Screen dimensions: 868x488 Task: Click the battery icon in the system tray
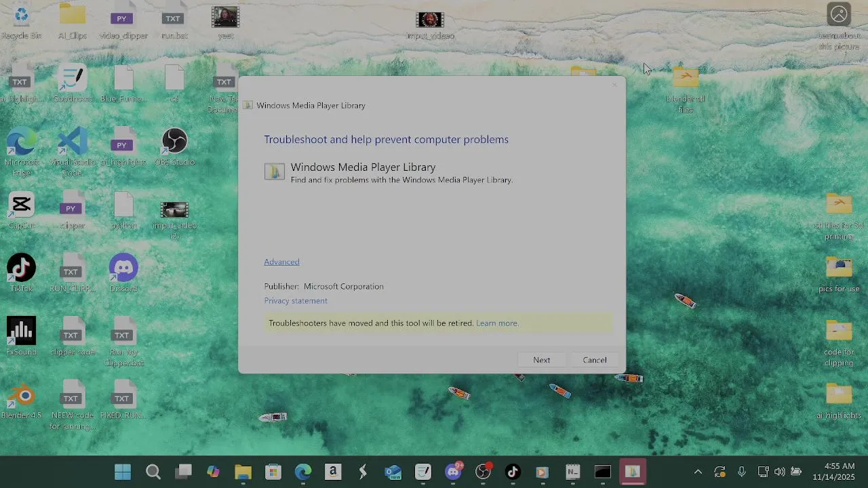click(x=796, y=472)
